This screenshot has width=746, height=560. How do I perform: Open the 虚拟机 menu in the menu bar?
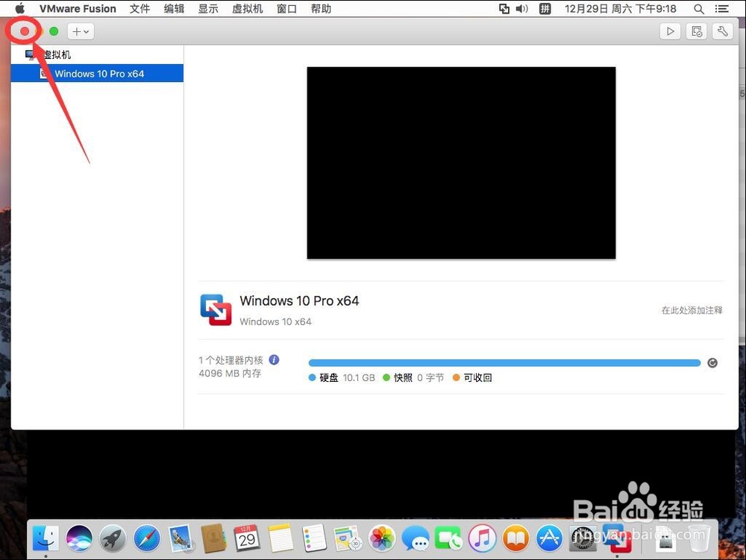248,8
